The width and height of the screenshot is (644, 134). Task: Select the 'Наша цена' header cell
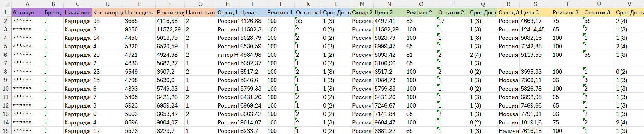[139, 12]
